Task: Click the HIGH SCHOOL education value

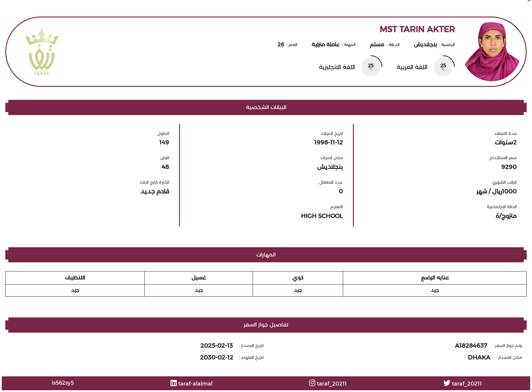Action: 322,216
